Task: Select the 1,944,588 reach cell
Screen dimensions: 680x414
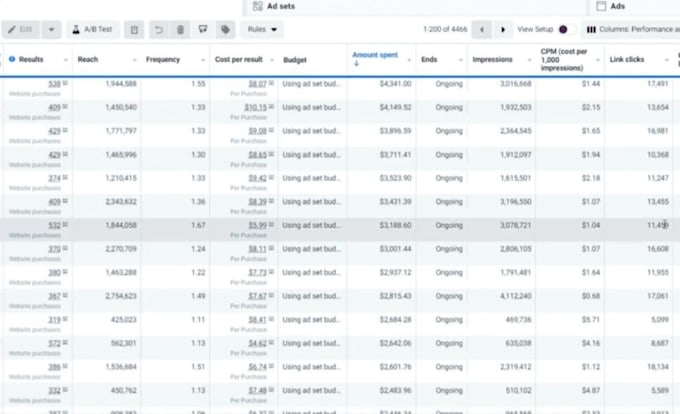Action: click(x=121, y=84)
